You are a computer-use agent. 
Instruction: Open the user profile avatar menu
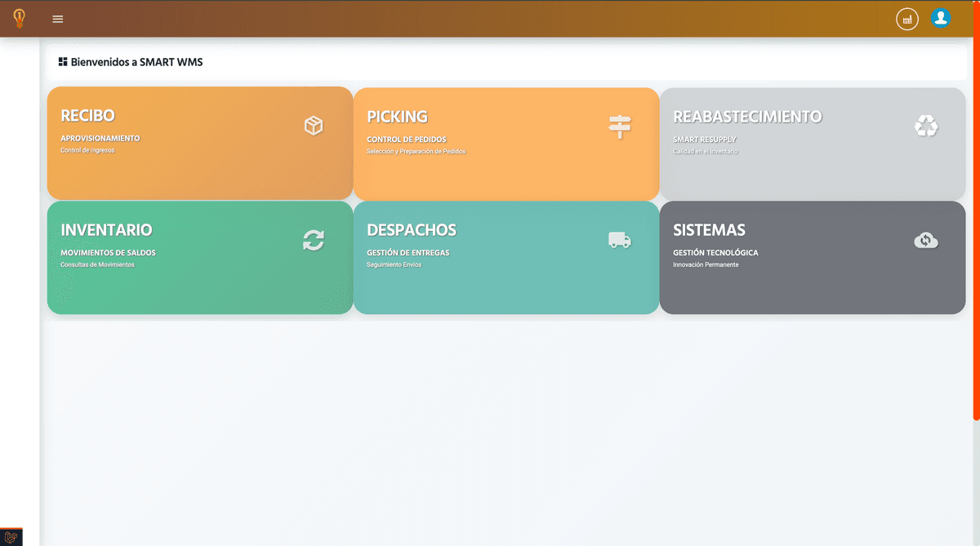pyautogui.click(x=941, y=18)
